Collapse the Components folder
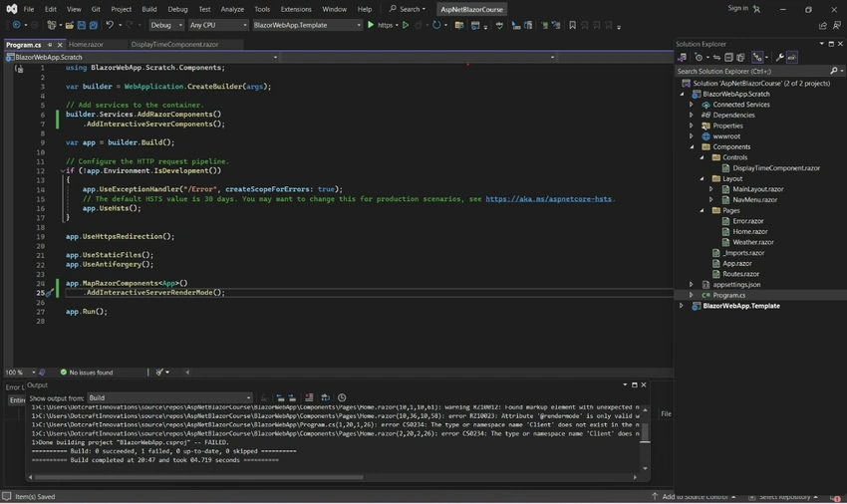The image size is (847, 504). click(x=692, y=147)
